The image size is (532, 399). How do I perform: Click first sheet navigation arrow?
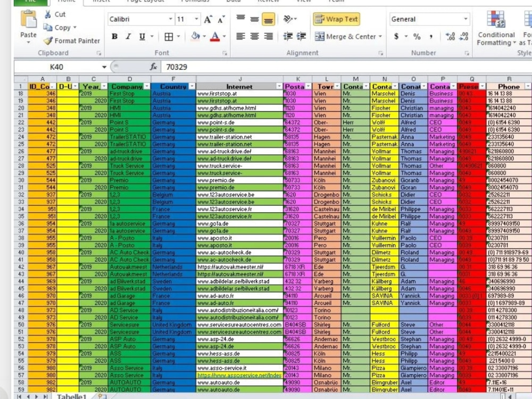tap(19, 396)
